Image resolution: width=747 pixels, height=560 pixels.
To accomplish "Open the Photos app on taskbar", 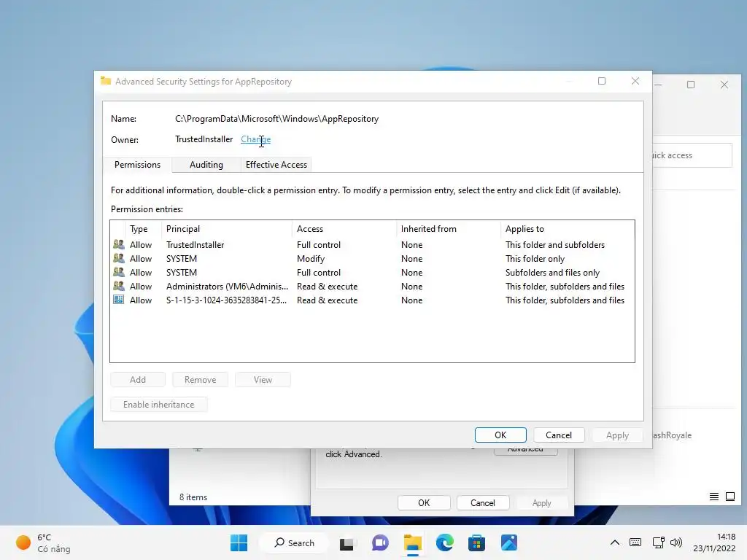I will 508,542.
